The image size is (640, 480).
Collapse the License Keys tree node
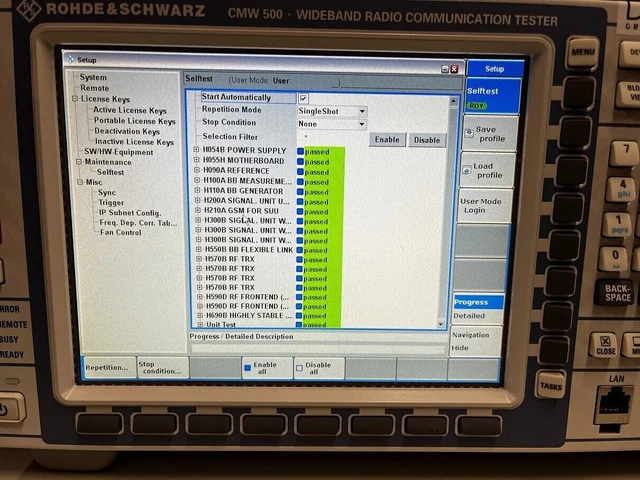(75, 98)
